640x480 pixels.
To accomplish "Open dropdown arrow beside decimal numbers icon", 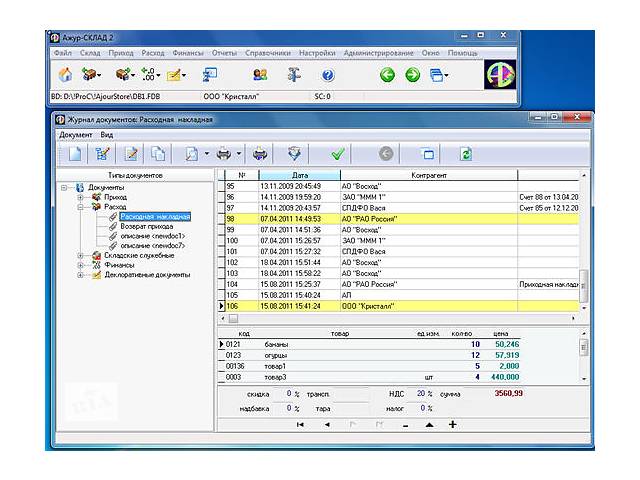I will (x=158, y=76).
